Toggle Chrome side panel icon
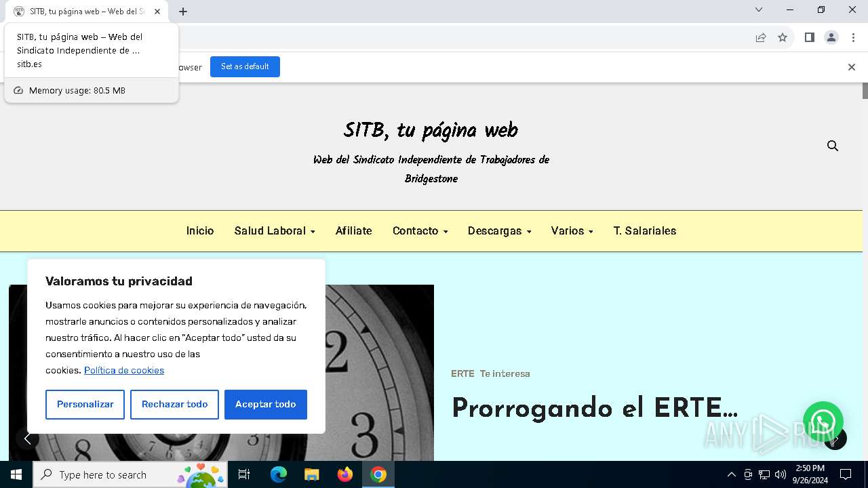The width and height of the screenshot is (868, 488). point(809,37)
